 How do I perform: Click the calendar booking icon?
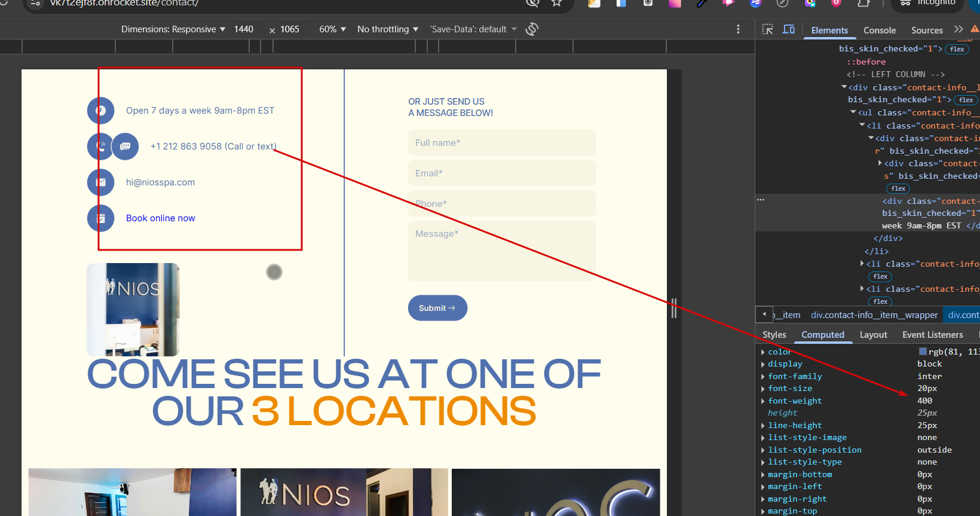pos(101,218)
